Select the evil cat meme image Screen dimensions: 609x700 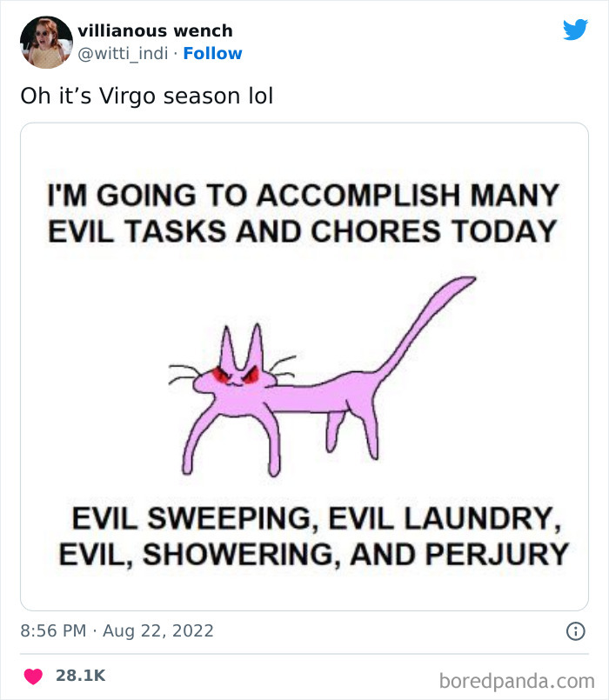[x=304, y=365]
